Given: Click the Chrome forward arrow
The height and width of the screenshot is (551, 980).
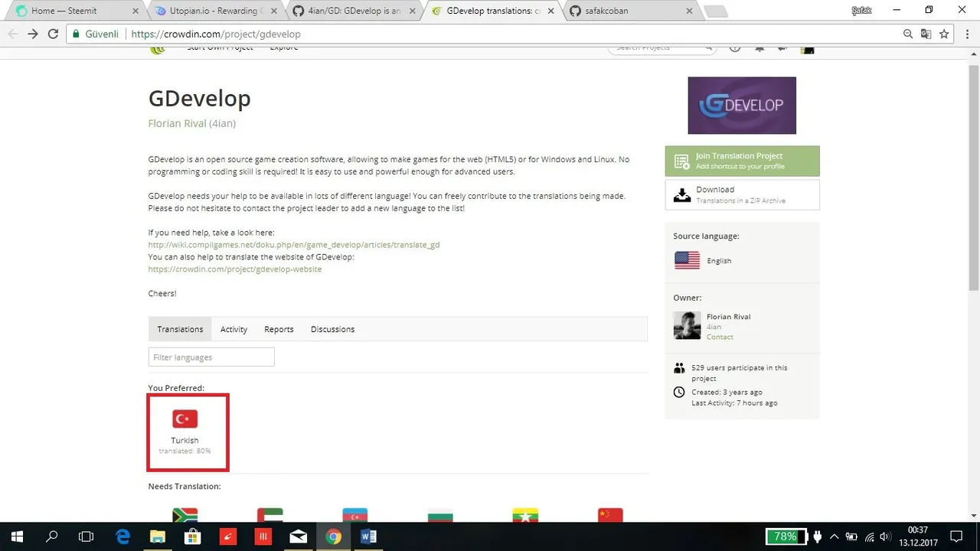Looking at the screenshot, I should click(x=33, y=34).
